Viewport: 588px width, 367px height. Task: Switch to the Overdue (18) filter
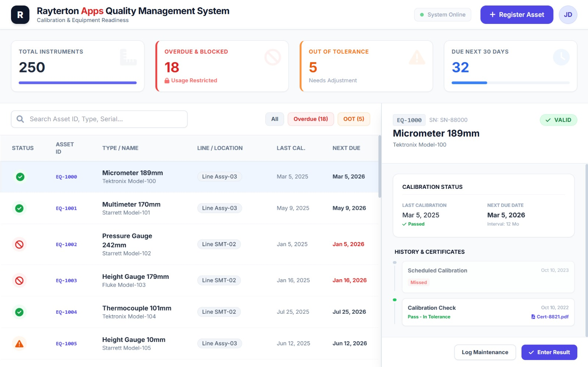tap(311, 119)
